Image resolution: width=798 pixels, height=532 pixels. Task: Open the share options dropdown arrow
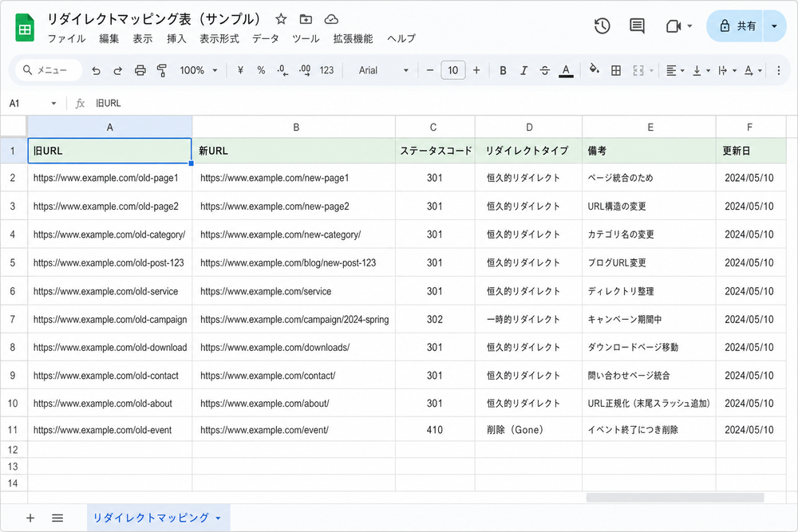pos(775,26)
